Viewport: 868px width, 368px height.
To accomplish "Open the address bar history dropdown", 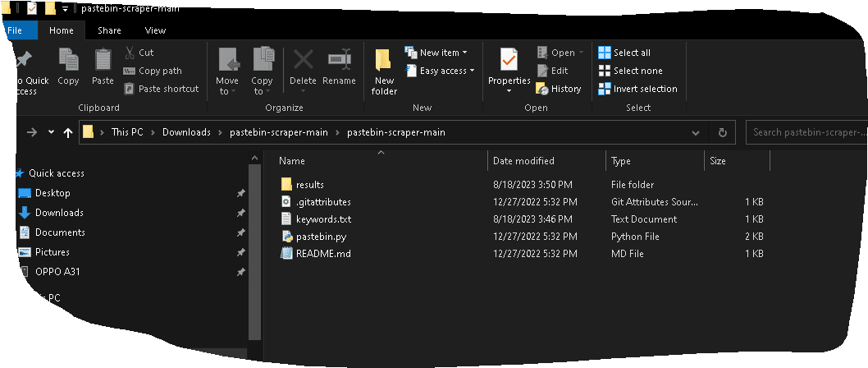I will (696, 132).
